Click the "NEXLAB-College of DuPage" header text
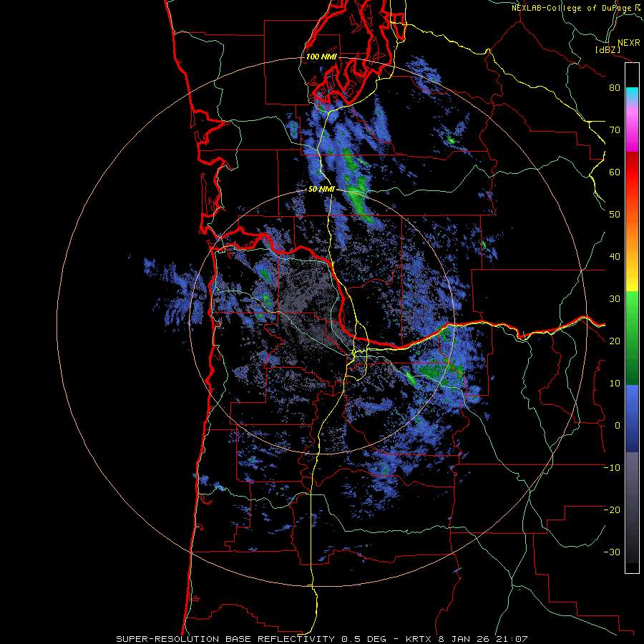The image size is (644, 644). point(571,8)
